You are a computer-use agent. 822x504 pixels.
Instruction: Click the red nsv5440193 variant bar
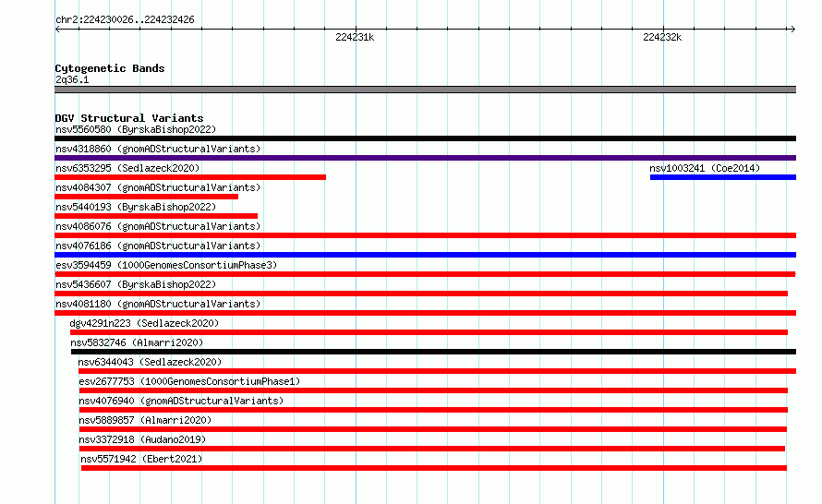pos(156,216)
